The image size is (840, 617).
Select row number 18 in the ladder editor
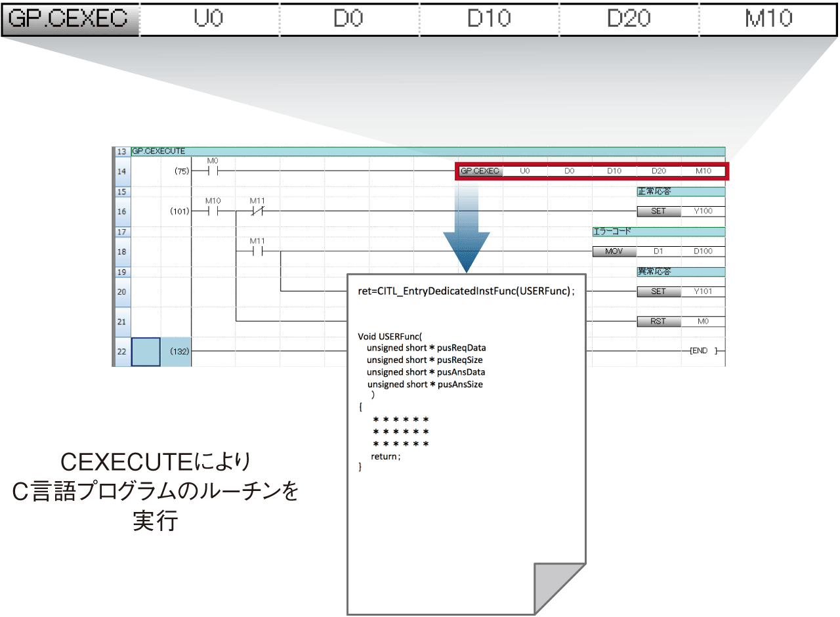pos(121,251)
